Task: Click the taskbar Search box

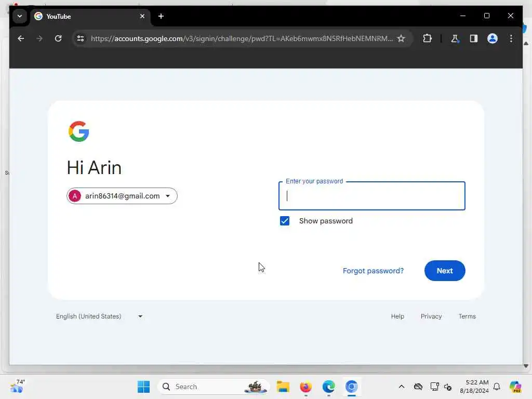Action: pos(214,387)
